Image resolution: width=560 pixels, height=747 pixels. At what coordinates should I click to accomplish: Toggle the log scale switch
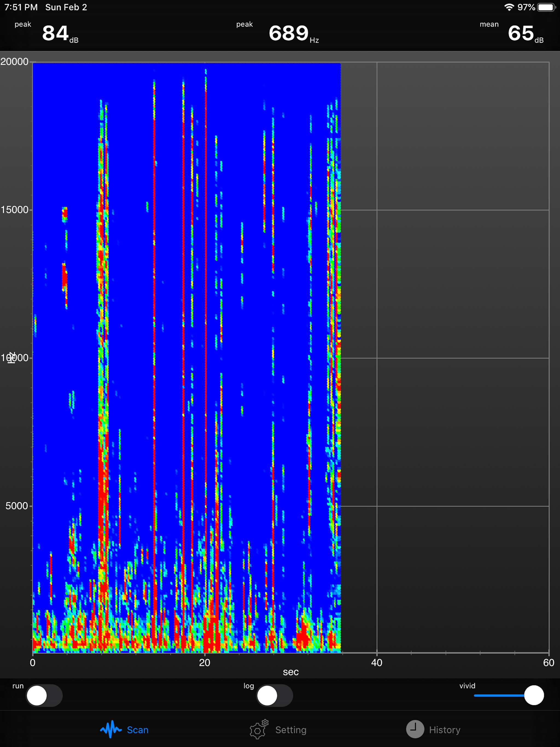[x=274, y=696]
